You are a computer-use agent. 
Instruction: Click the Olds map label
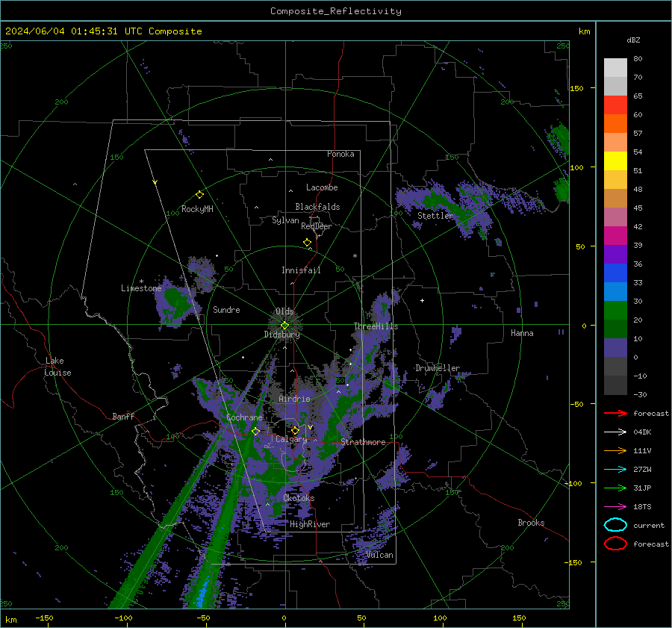click(x=284, y=311)
